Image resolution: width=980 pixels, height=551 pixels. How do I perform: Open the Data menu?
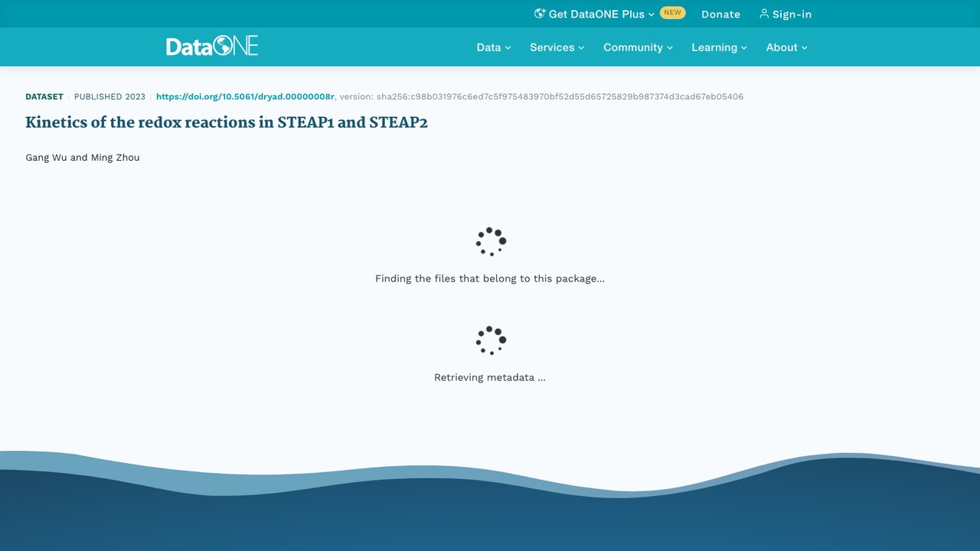[493, 47]
